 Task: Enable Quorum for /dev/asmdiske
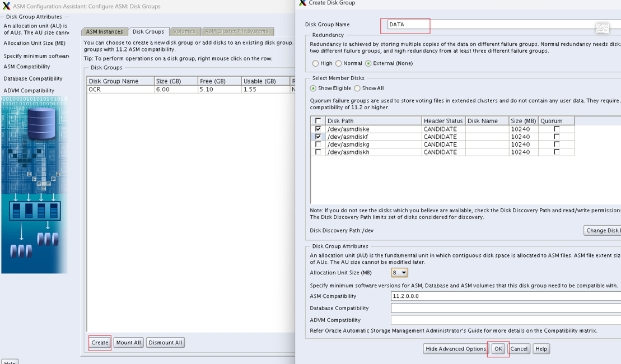(557, 129)
